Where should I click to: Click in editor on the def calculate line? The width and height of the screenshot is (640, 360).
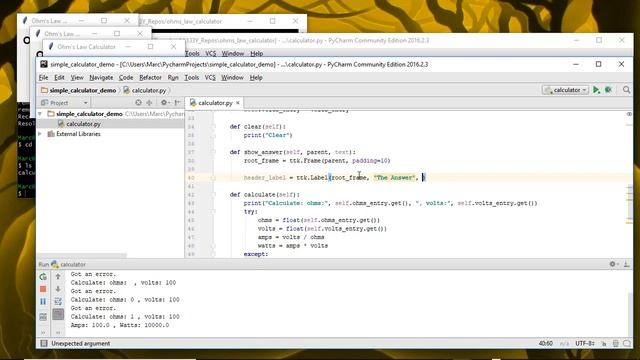point(264,195)
